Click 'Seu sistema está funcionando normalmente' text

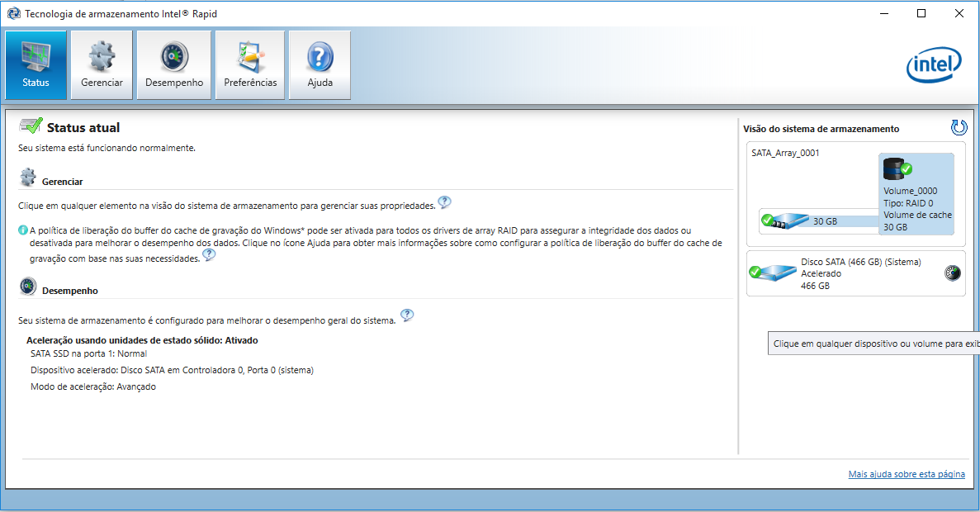107,148
